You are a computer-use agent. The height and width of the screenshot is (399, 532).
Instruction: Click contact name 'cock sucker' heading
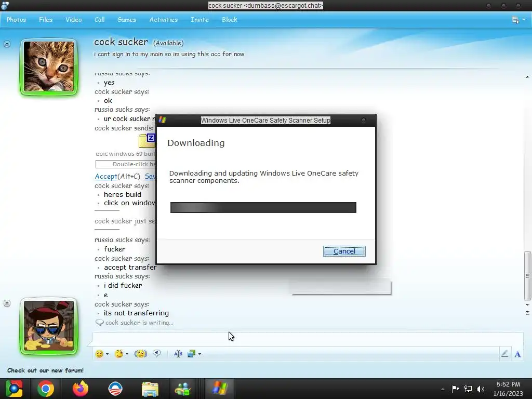coord(121,42)
